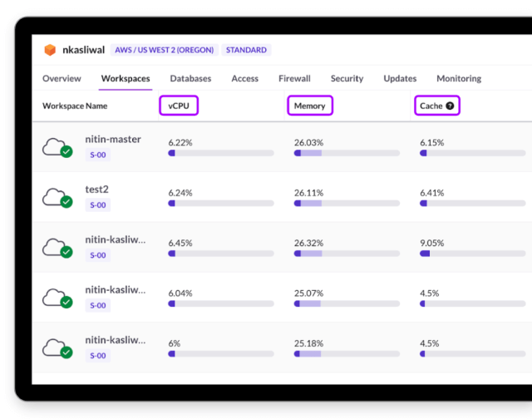
Task: Open the nitin-master workspace
Action: 113,139
